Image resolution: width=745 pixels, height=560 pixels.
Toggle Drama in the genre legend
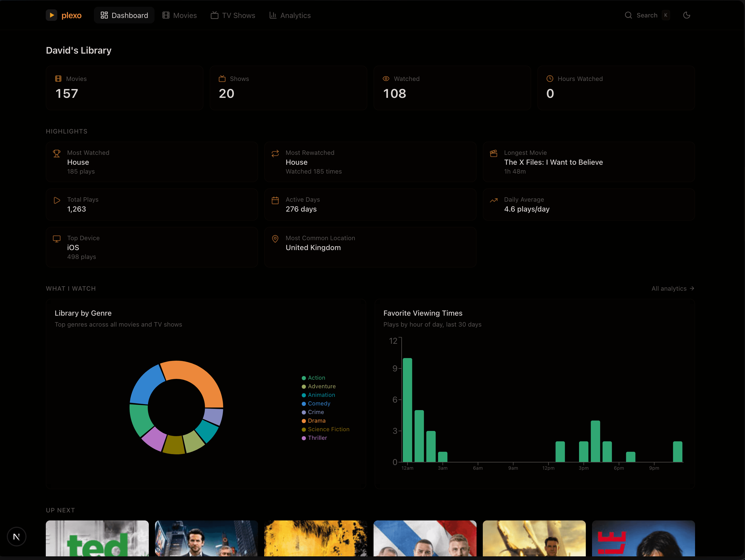[316, 421]
